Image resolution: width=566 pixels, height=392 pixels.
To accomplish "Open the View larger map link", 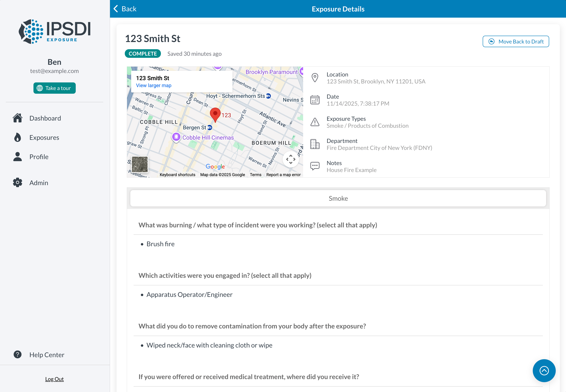I will point(154,85).
